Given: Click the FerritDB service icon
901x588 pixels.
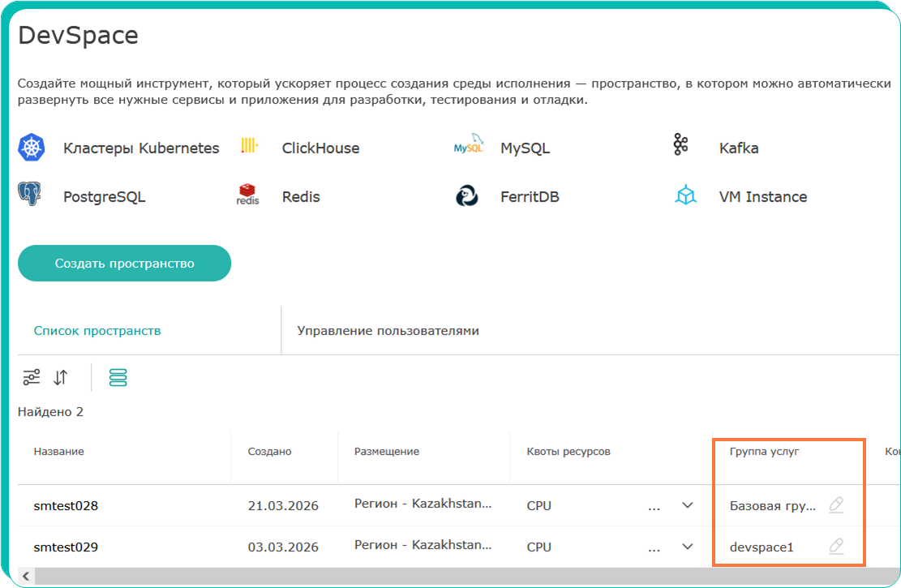Looking at the screenshot, I should pos(466,195).
